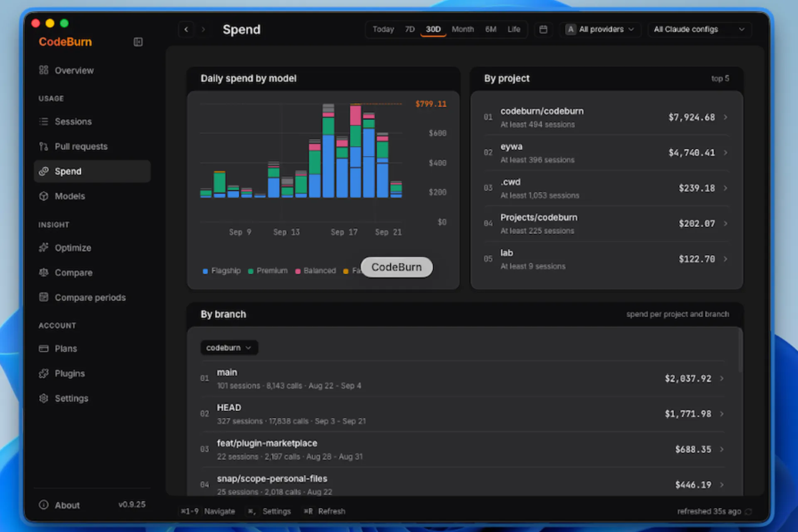
Task: Navigate forward with the right arrow button
Action: tap(203, 30)
